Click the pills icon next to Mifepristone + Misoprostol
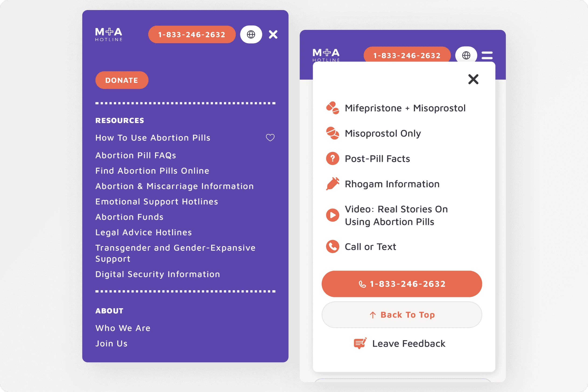 pos(332,108)
